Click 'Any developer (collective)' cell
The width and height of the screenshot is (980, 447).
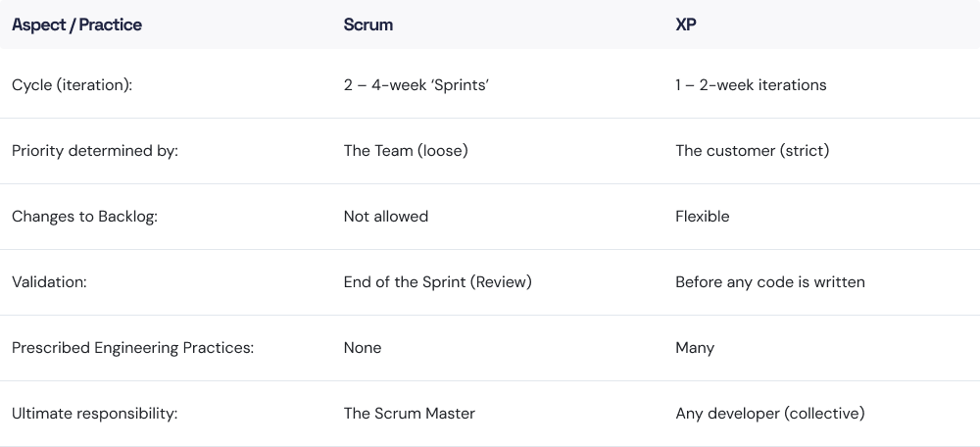(x=769, y=414)
